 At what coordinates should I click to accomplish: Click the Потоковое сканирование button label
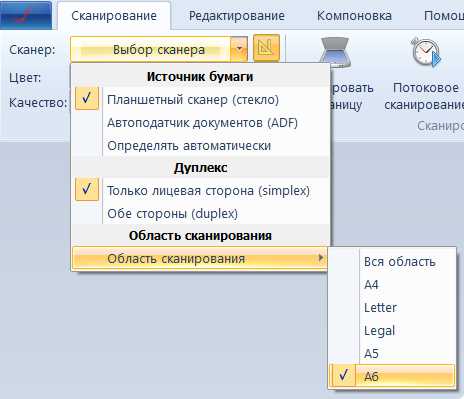424,96
